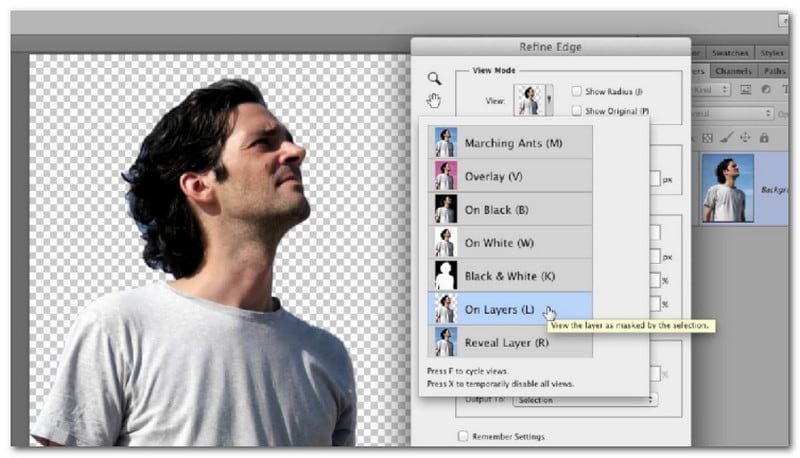Click the pink Overlay preview thumbnail
Viewport: 800px width, 458px height.
click(445, 175)
